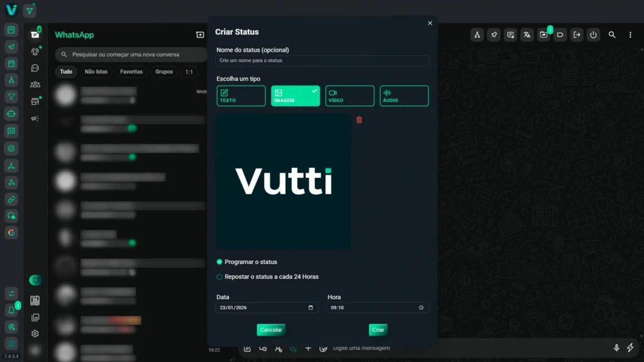
Task: Open the search magnifier in the chat header
Action: click(612, 35)
